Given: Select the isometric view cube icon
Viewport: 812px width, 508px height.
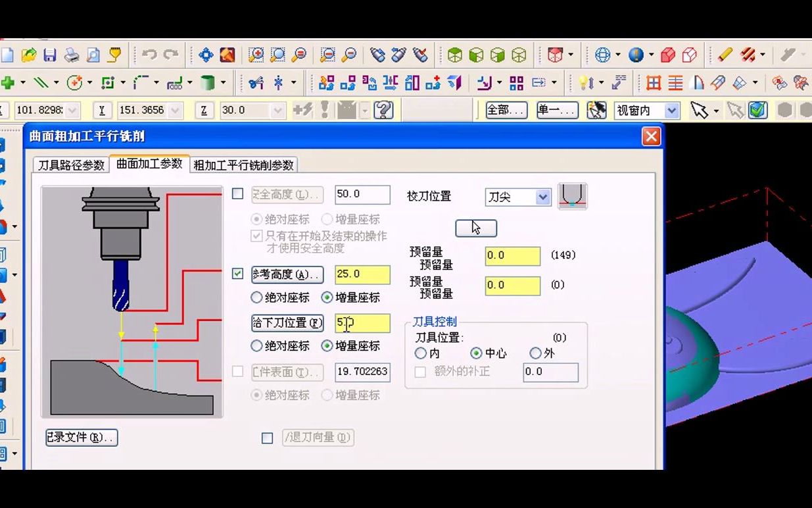Looking at the screenshot, I should 519,55.
